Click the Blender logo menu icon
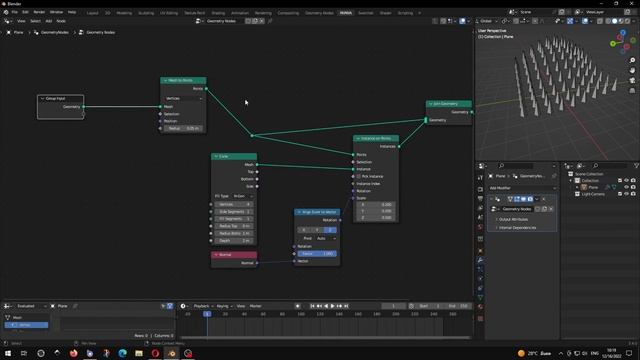Screen dimensions: 640x360 point(6,12)
